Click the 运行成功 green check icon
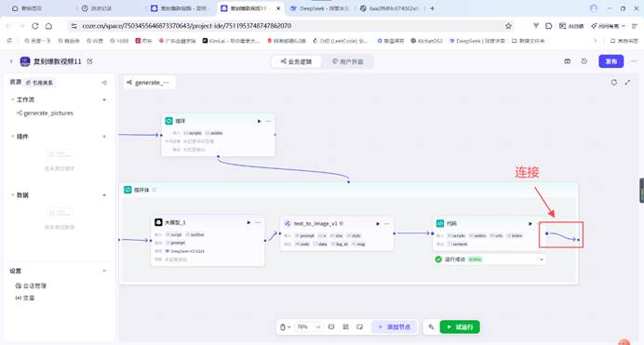 coord(438,259)
